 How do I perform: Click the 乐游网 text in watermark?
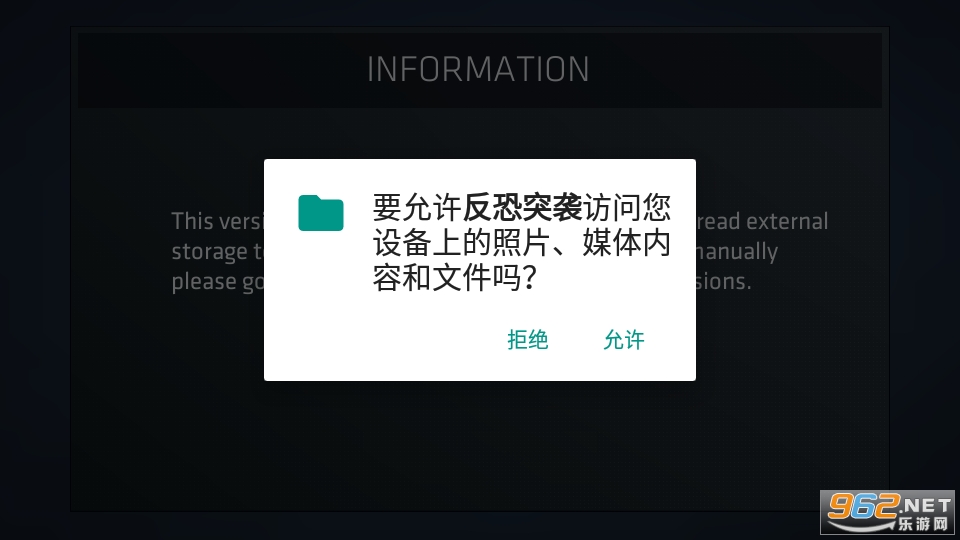pos(923,524)
